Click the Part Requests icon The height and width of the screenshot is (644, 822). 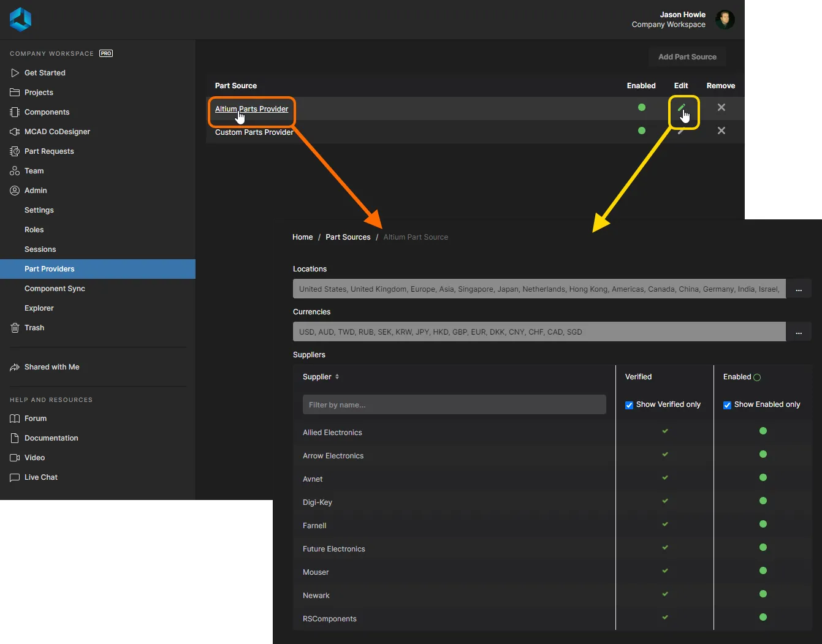coord(15,151)
